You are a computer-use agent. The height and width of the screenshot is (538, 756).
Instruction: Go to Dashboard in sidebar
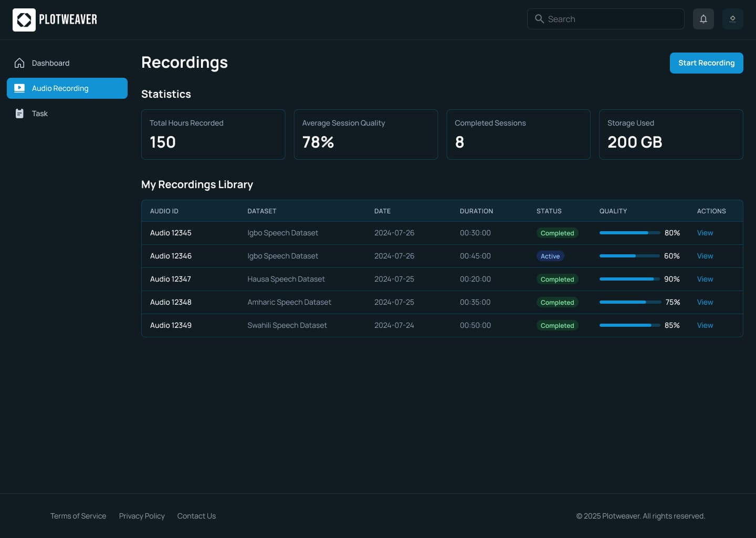point(67,63)
